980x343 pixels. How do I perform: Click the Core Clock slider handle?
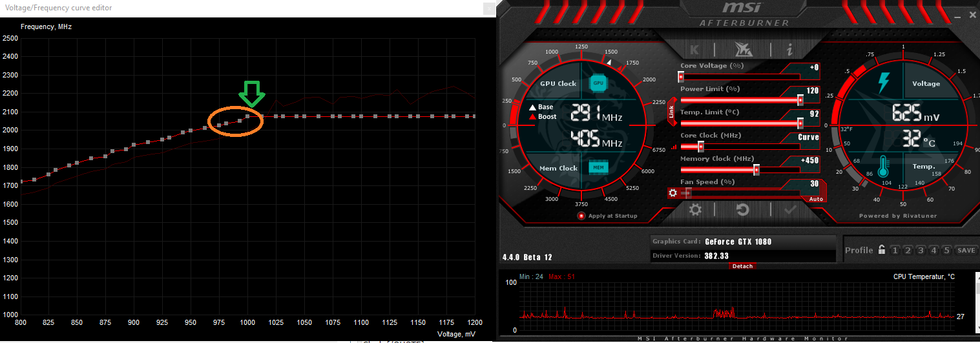701,147
